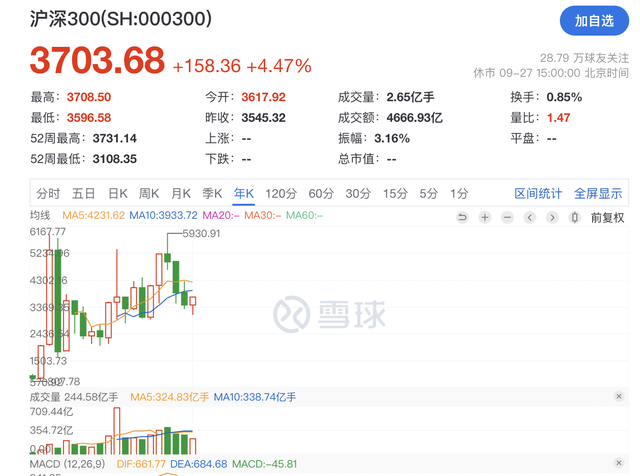Click the MA5:4231.62 indicator label
Image resolution: width=640 pixels, height=476 pixels.
tap(93, 215)
